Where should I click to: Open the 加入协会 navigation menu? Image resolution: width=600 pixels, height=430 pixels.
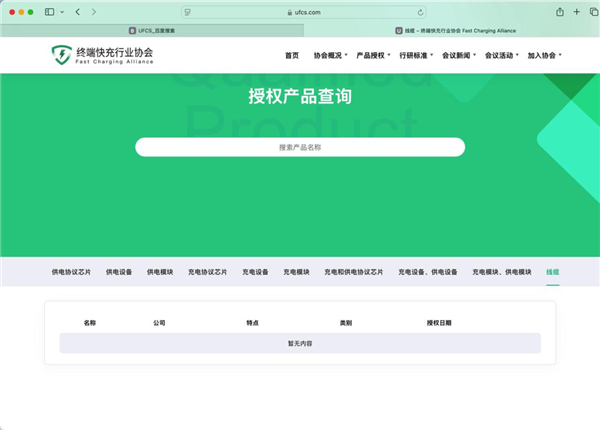pos(544,55)
